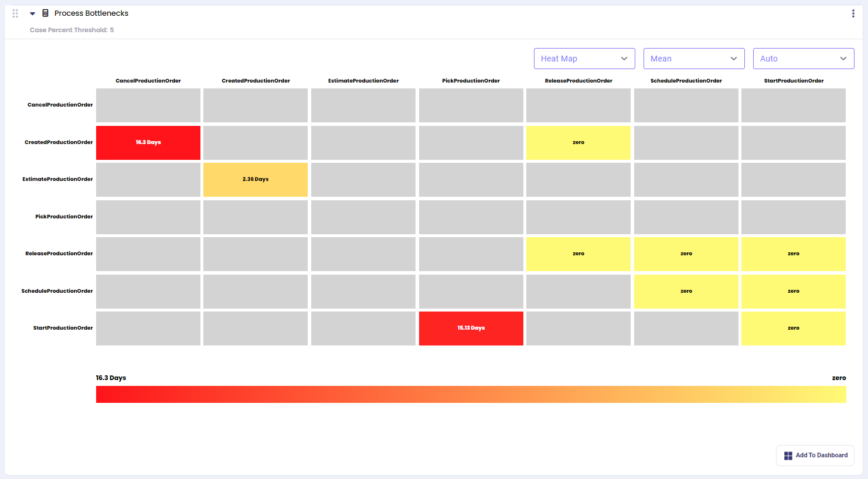
Task: Open the Mean aggregation dropdown
Action: click(x=694, y=59)
